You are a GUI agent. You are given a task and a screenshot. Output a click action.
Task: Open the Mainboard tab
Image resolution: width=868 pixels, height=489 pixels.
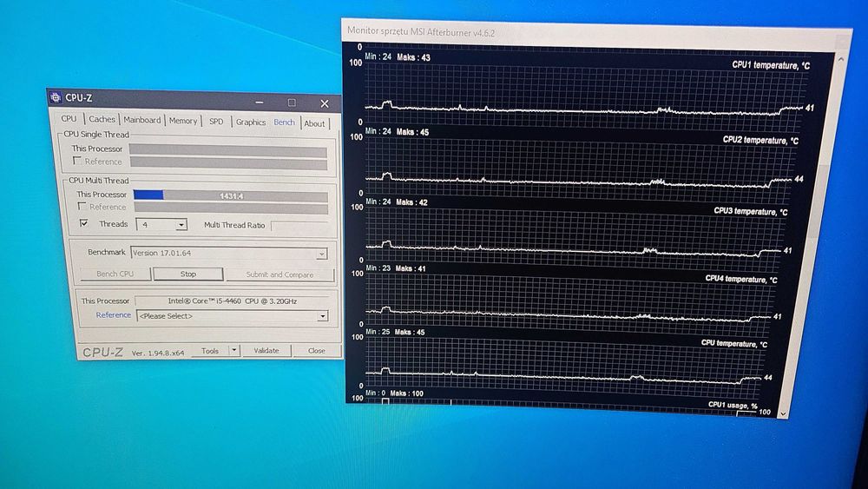[142, 120]
